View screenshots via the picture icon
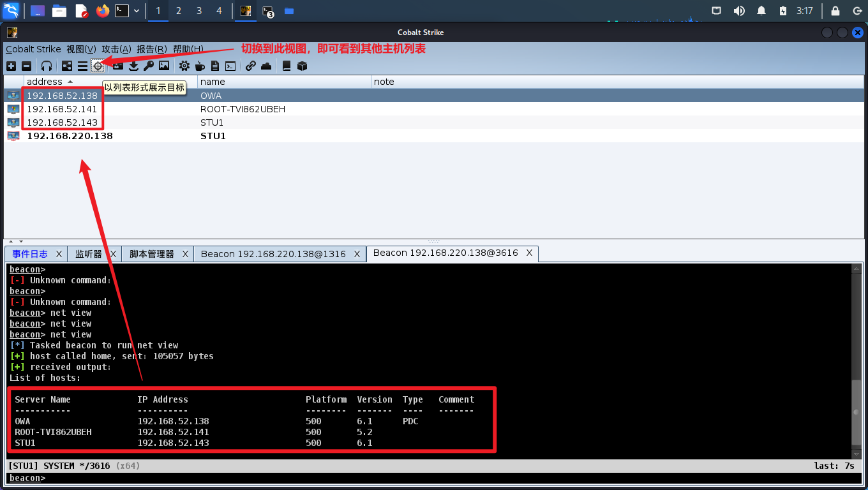The image size is (868, 490). (164, 66)
